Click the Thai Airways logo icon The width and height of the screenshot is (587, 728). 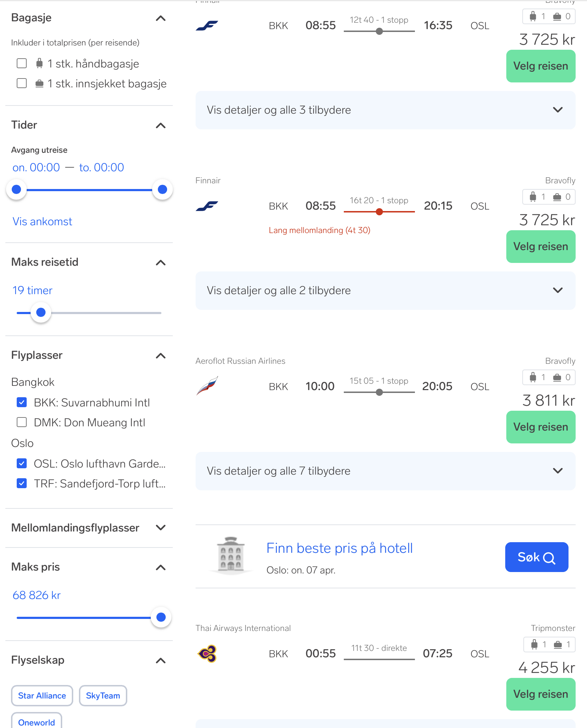207,653
